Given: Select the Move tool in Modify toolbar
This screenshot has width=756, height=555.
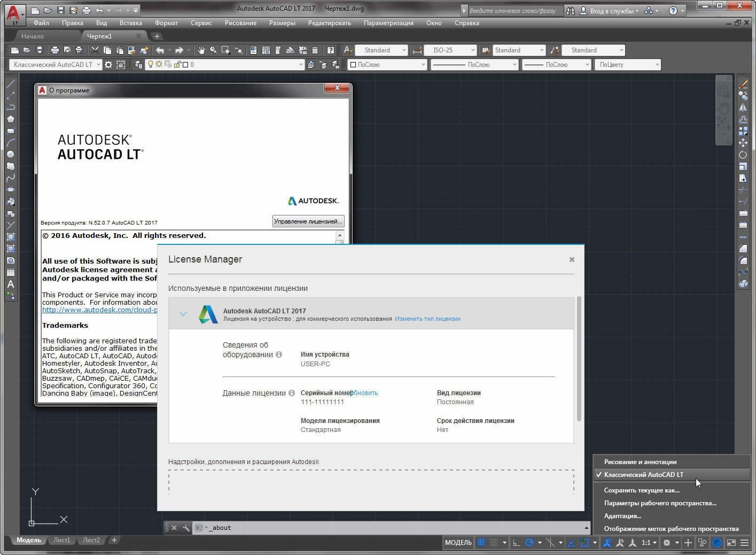Looking at the screenshot, I should pyautogui.click(x=743, y=143).
